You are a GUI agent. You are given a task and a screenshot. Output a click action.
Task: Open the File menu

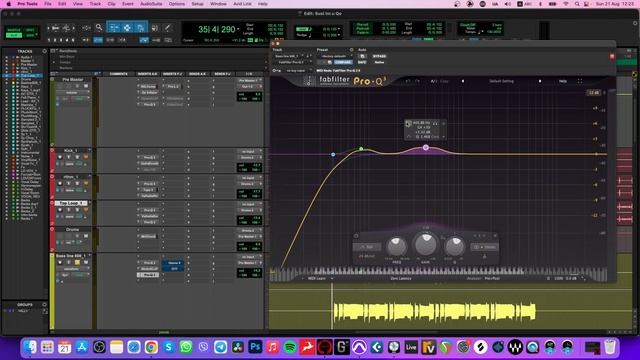(48, 4)
